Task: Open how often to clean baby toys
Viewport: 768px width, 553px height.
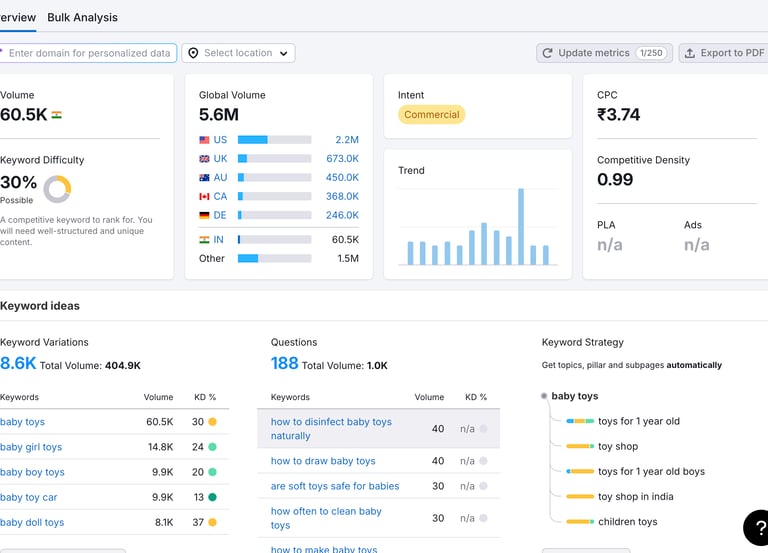Action: tap(326, 518)
